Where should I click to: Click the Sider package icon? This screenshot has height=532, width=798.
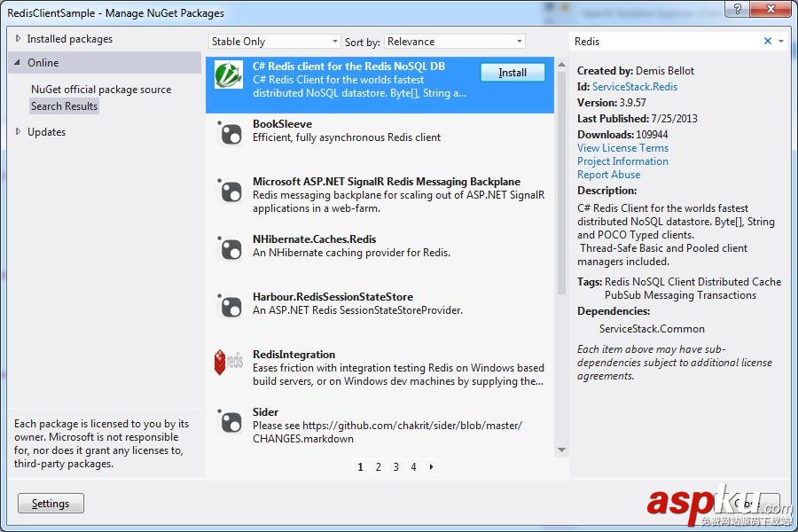230,421
